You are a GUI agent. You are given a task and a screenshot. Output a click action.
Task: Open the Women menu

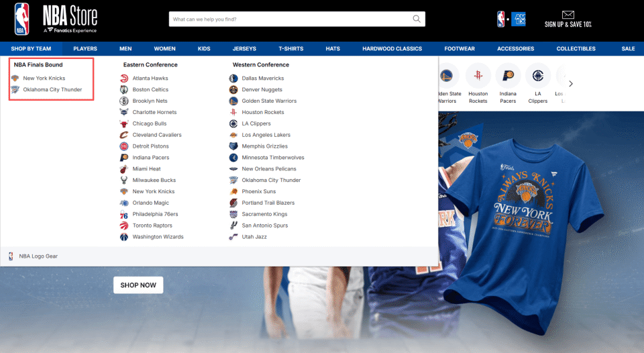click(x=165, y=48)
